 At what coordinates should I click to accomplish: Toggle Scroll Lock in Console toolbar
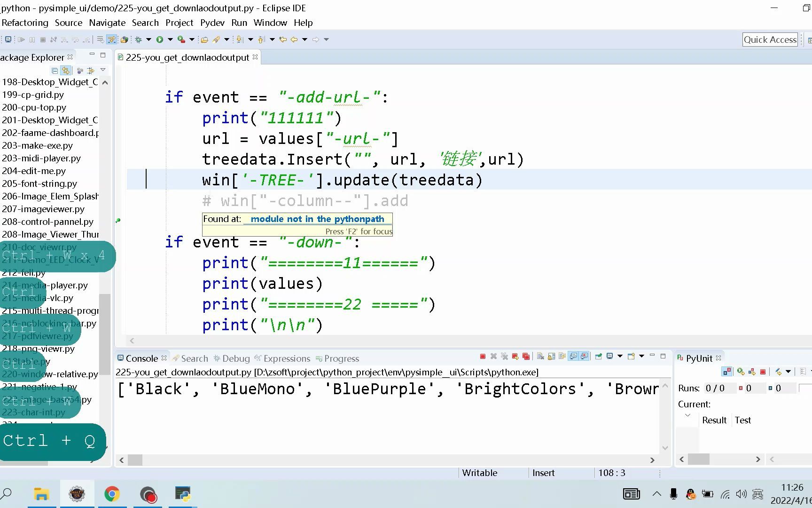[x=551, y=357]
